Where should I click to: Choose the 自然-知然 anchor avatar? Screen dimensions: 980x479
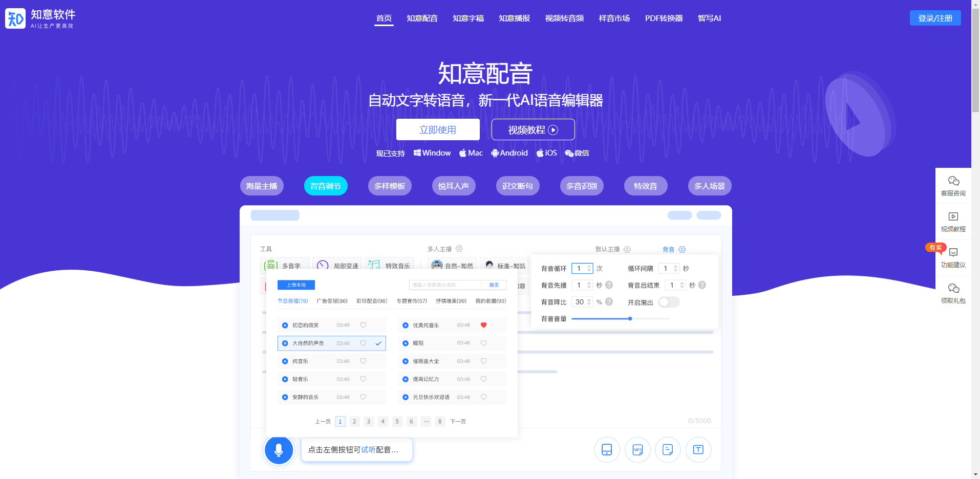(437, 265)
